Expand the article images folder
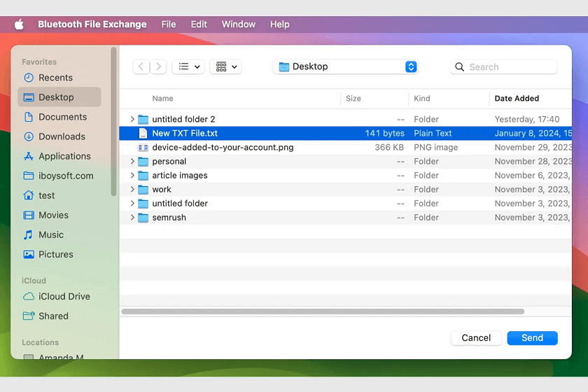Screen dimensions: 588x392 tap(132, 175)
